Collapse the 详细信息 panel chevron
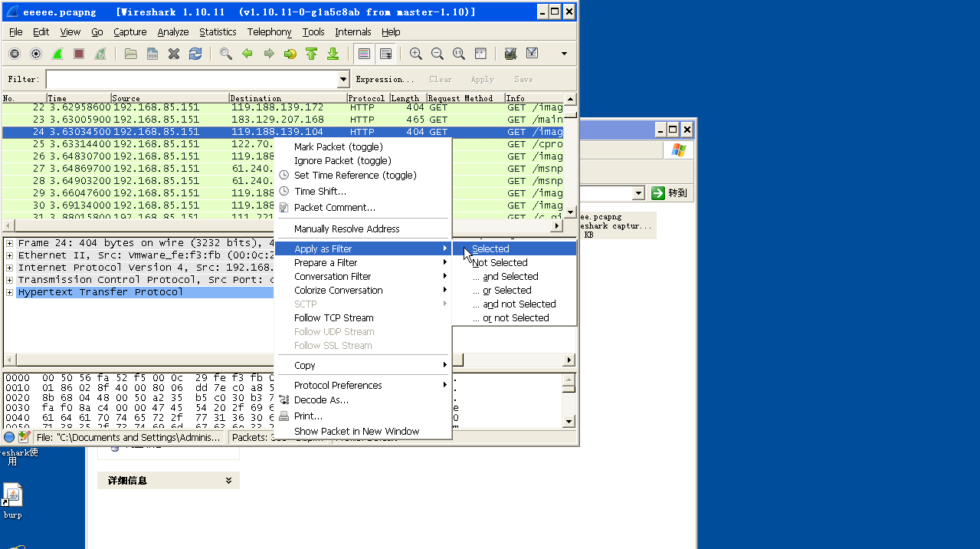The image size is (980, 549). (228, 481)
